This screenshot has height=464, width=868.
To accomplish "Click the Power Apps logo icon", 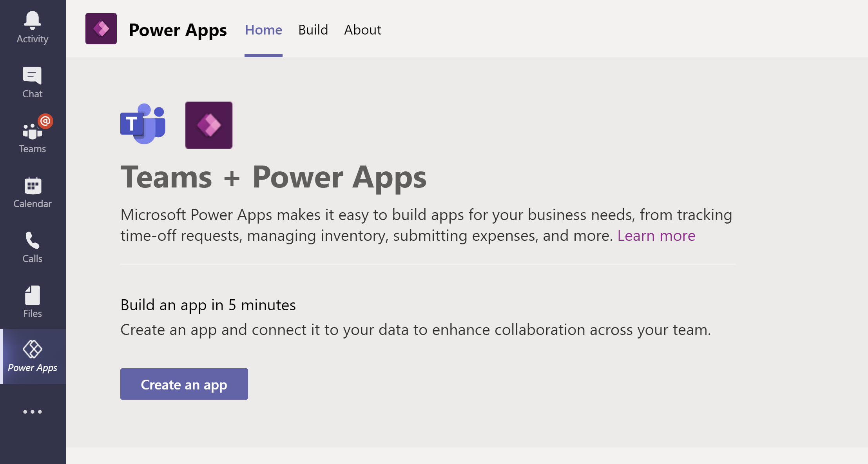I will coord(102,29).
